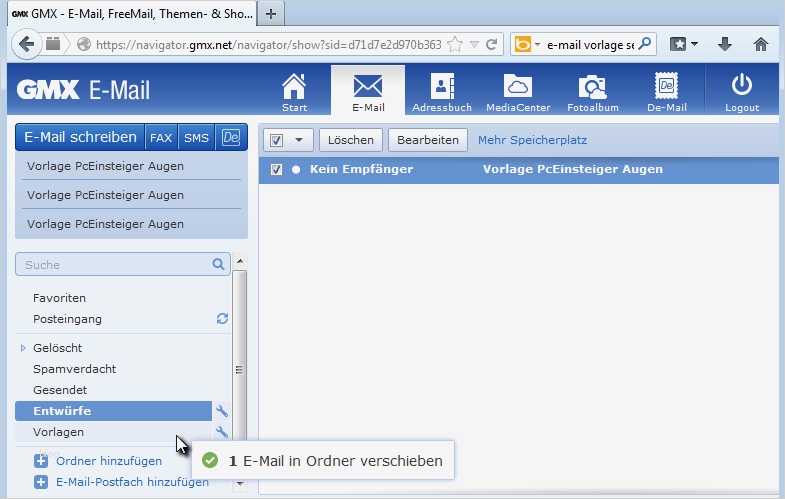
Task: Click the wrench icon next to Entwürfe
Action: (221, 411)
